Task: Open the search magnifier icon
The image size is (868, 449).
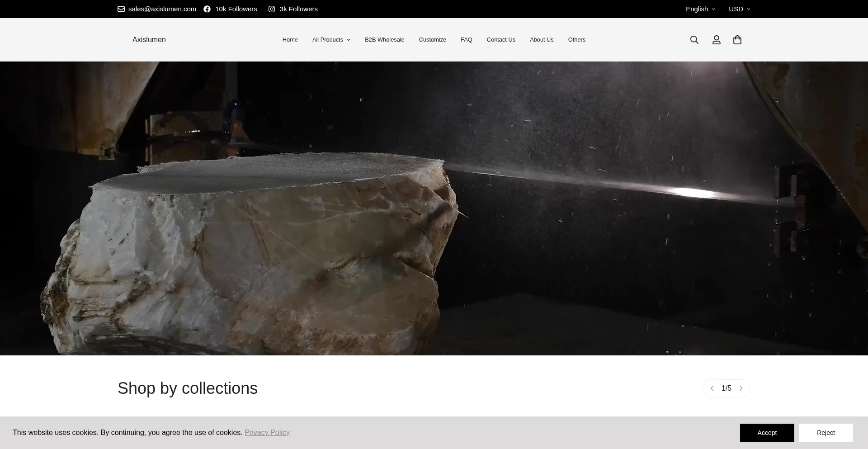Action: tap(694, 40)
